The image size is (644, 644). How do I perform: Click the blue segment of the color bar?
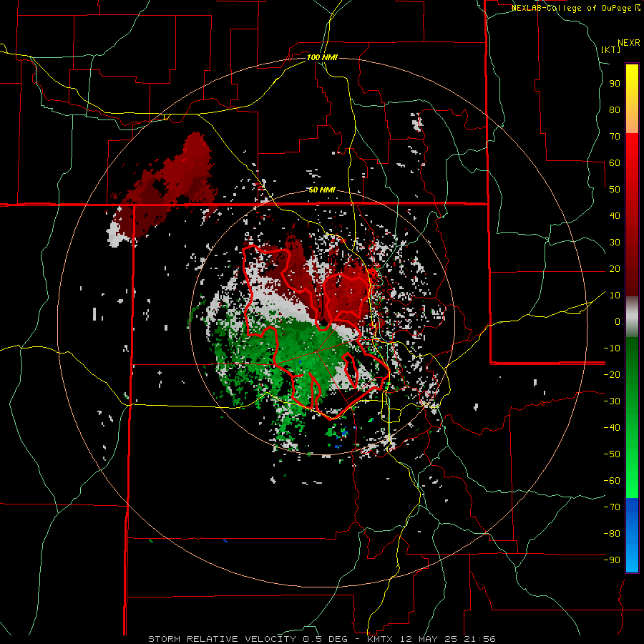[632, 535]
